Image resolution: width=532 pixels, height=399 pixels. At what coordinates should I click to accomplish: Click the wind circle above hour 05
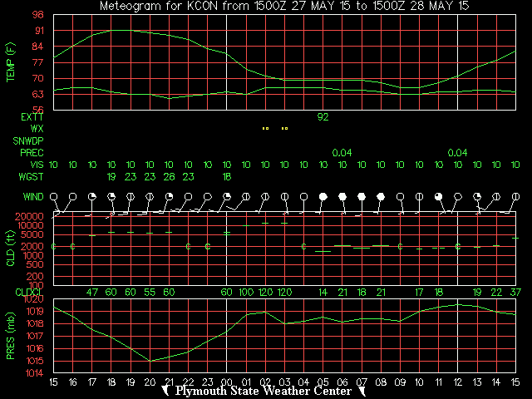coord(323,196)
